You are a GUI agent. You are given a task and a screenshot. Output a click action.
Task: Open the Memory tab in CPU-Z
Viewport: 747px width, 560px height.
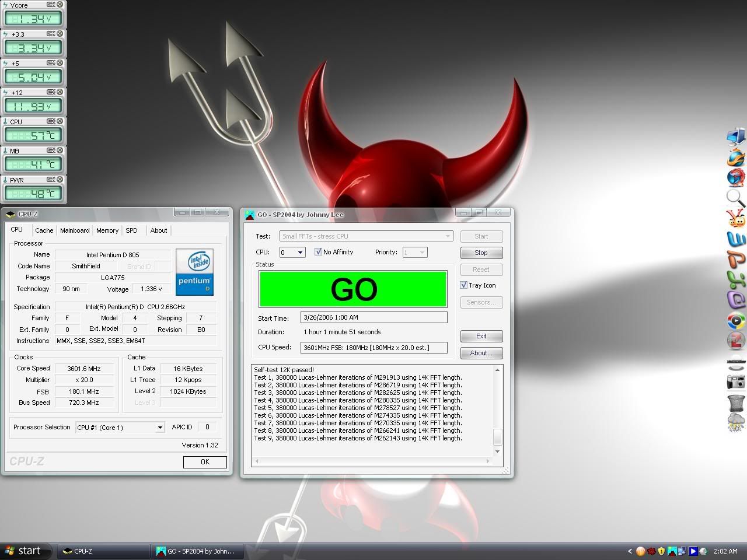pyautogui.click(x=107, y=230)
